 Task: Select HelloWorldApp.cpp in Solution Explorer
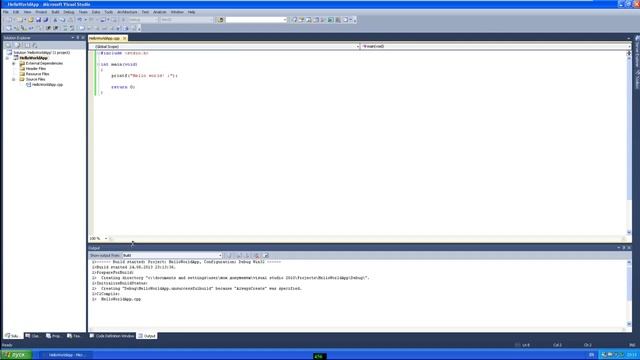(x=47, y=84)
